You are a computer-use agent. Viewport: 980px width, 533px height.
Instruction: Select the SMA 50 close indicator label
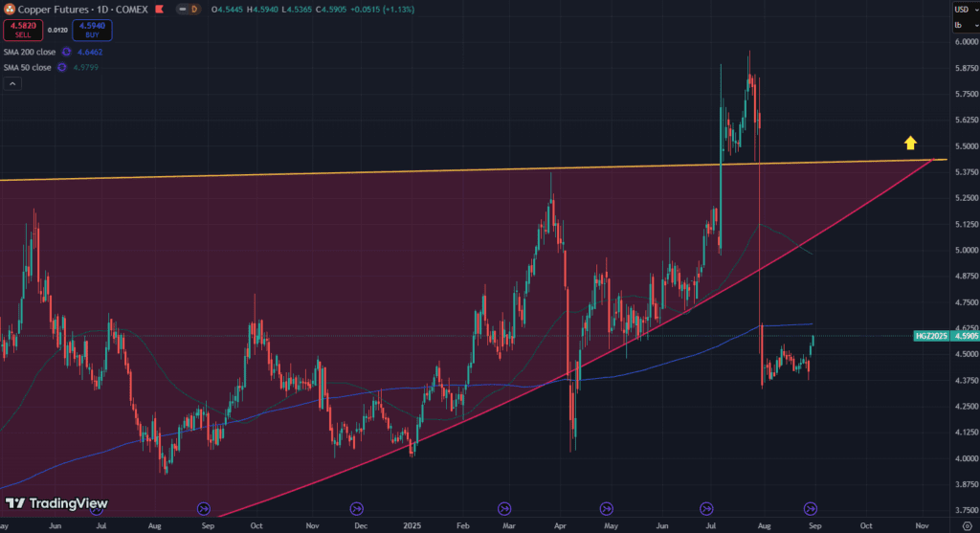pos(26,67)
